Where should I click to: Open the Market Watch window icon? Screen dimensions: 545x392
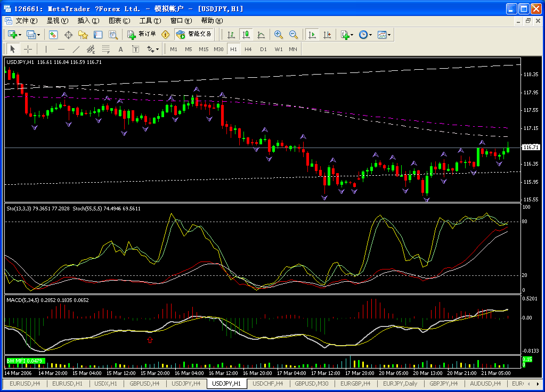[53, 35]
